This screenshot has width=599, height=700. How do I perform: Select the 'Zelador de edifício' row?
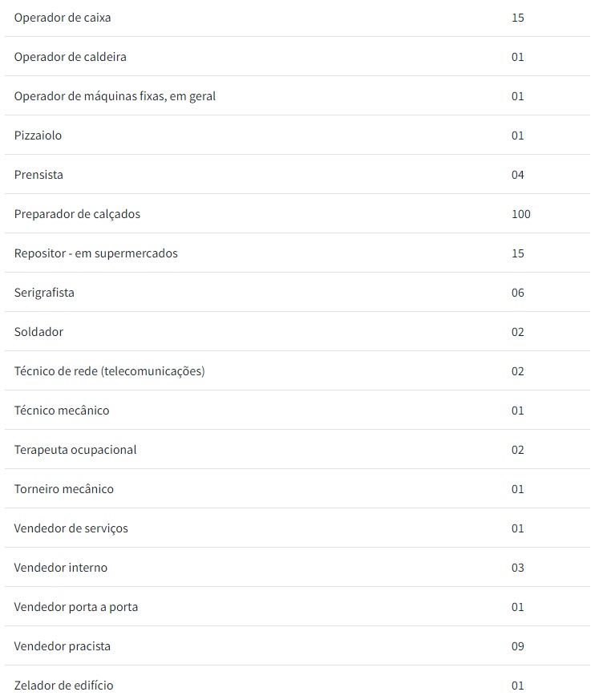63,686
